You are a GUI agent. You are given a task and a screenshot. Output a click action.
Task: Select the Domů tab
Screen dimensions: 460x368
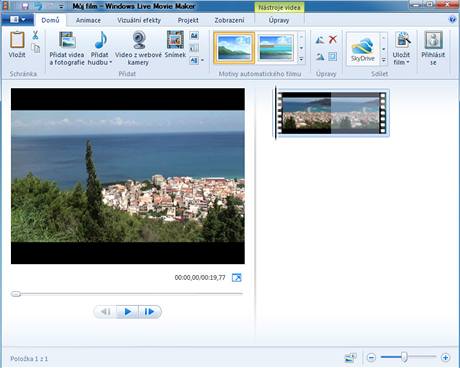(50, 20)
